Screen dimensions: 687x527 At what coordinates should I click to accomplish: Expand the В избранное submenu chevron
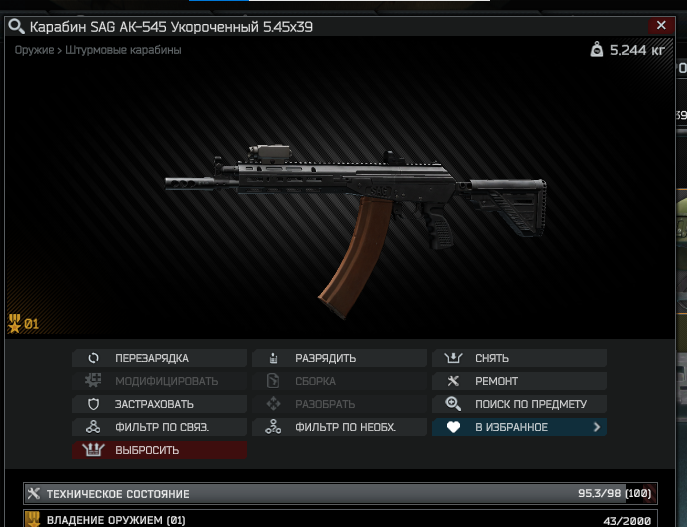pos(596,427)
